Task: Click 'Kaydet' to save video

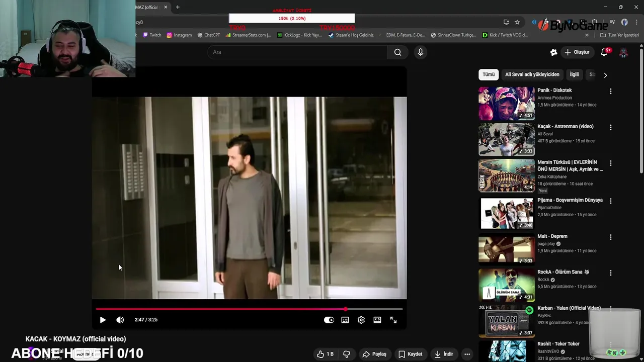Action: coord(410,354)
